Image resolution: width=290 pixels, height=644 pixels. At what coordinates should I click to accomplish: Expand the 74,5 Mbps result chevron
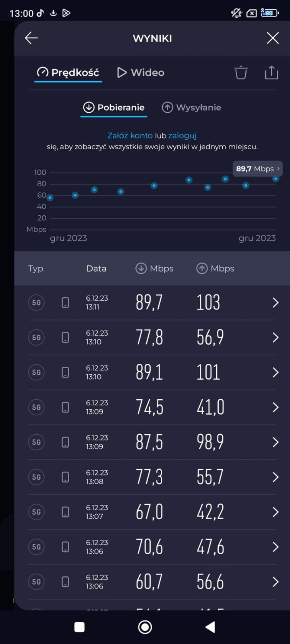click(x=275, y=407)
